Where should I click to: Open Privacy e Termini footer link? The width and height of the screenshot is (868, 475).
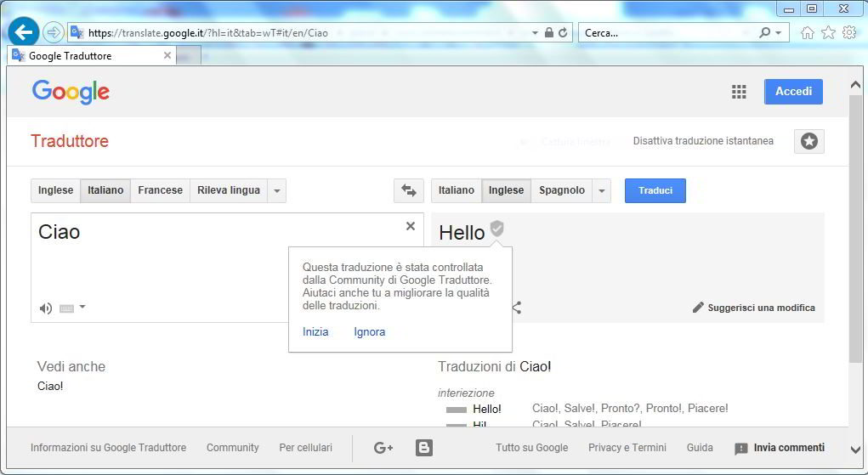click(627, 447)
